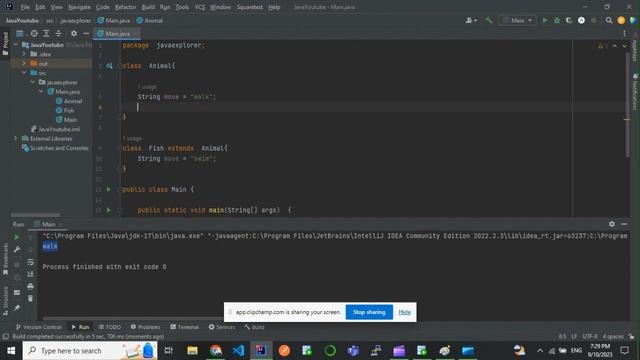The height and width of the screenshot is (360, 640).
Task: Open the File menu
Action: pyautogui.click(x=25, y=7)
